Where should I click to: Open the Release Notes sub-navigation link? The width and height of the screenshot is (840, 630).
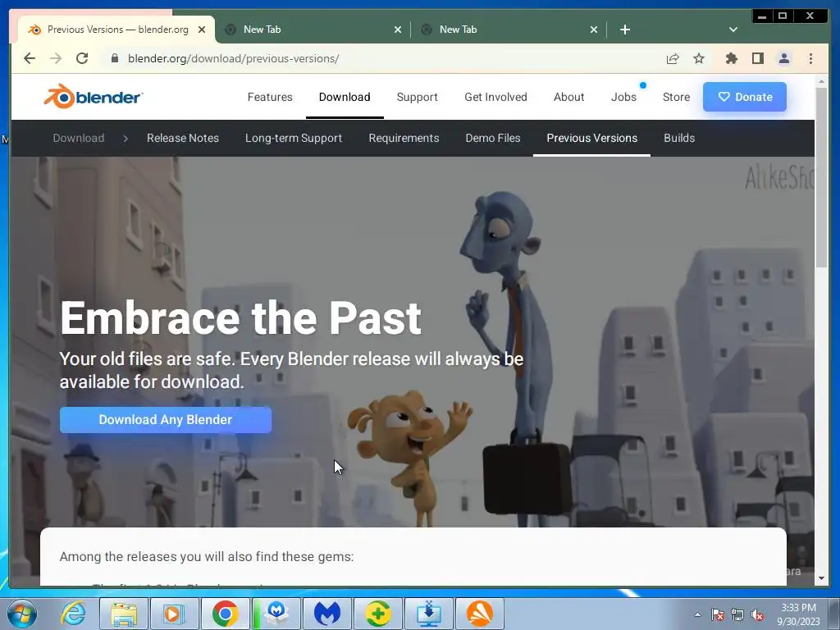click(x=183, y=138)
